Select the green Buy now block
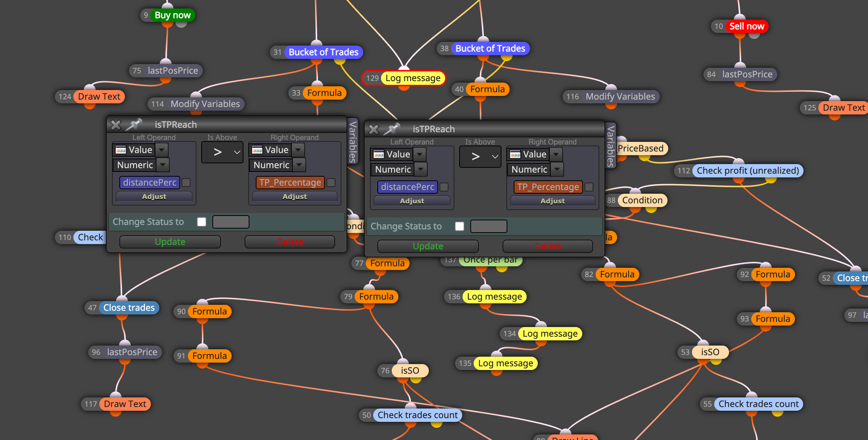This screenshot has width=868, height=440. coord(172,15)
